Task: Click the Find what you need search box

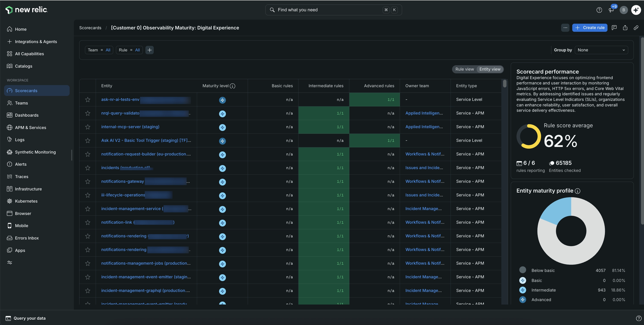Action: pos(334,10)
